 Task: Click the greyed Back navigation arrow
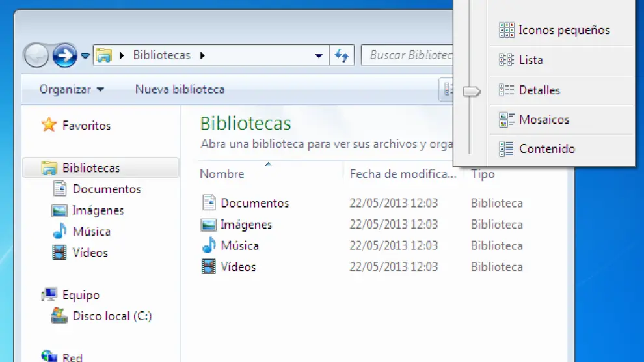point(36,56)
